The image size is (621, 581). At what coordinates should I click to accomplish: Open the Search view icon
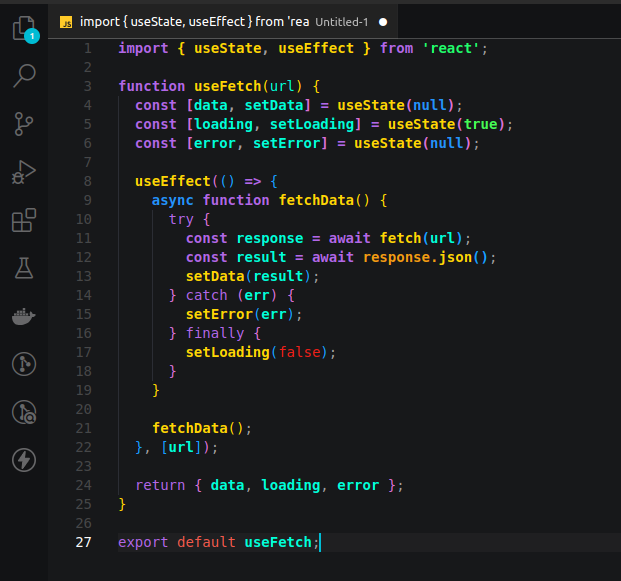[x=24, y=76]
